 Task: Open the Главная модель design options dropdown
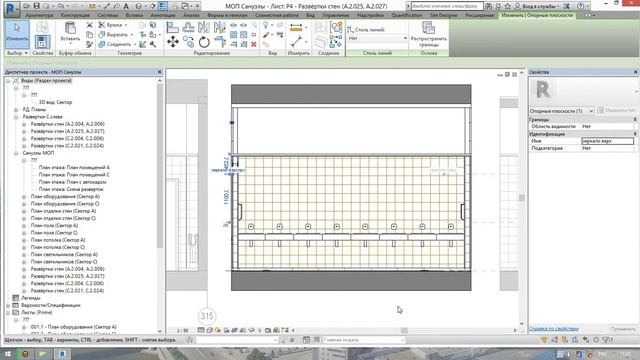[x=363, y=340]
